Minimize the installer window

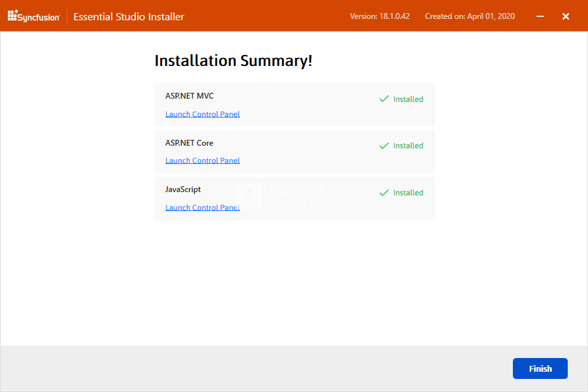tap(540, 16)
